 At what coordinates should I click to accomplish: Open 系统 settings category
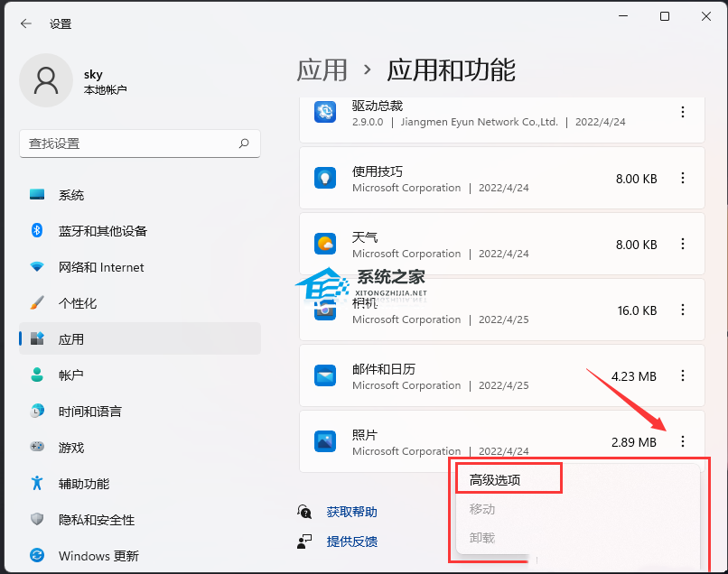(140, 195)
